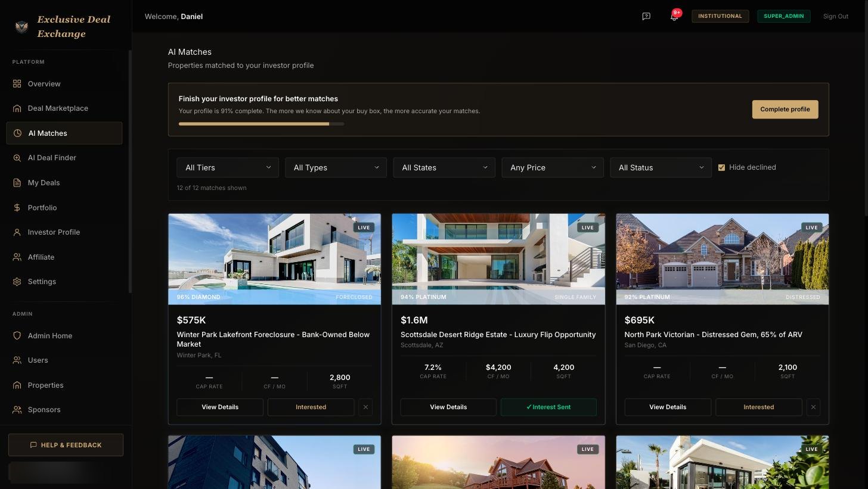Click the "92% PLATINUM" match label

(647, 297)
